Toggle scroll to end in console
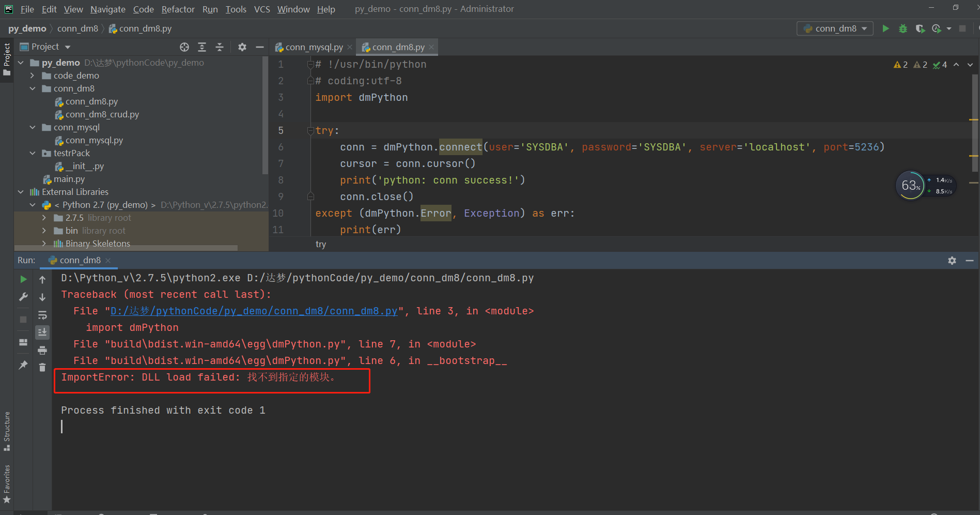 pos(42,332)
